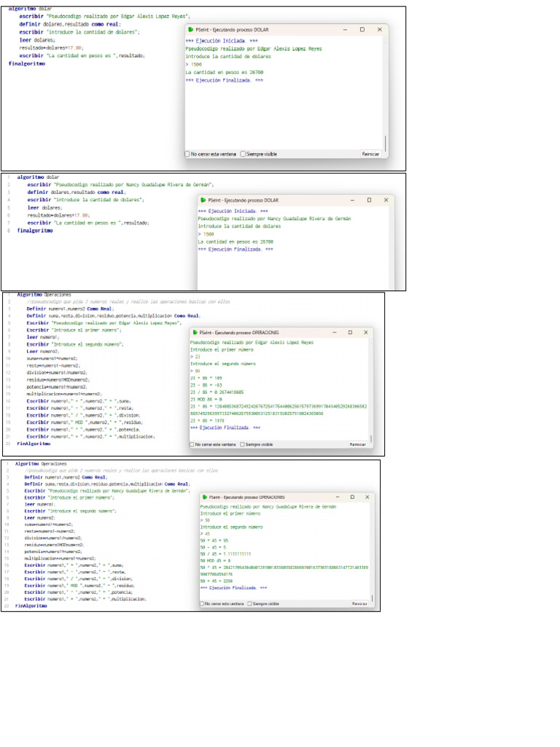Viewport: 560px width, 747px height.
Task: Tick "No cerrar esta ventana" in Edgar's OPERACIONES window
Action: [x=192, y=444]
